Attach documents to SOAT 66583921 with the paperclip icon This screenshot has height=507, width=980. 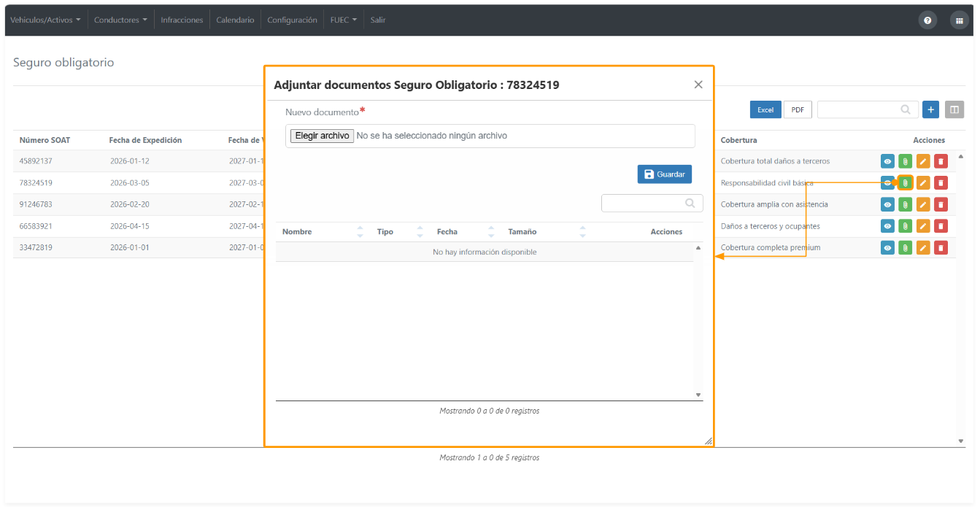coord(906,226)
